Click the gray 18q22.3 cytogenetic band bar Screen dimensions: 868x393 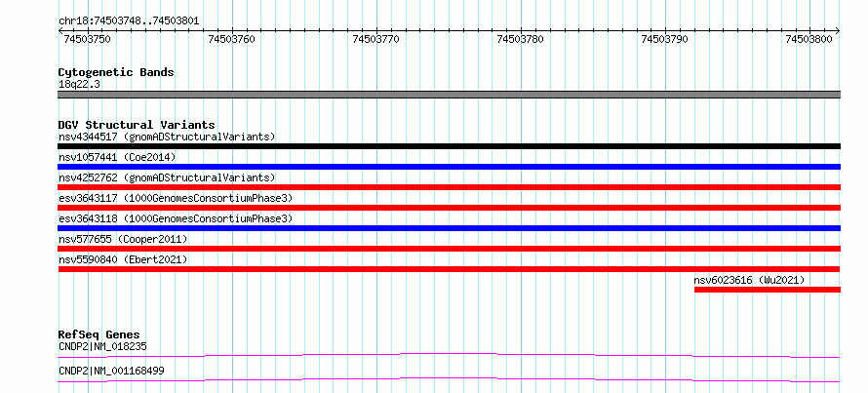[x=449, y=95]
